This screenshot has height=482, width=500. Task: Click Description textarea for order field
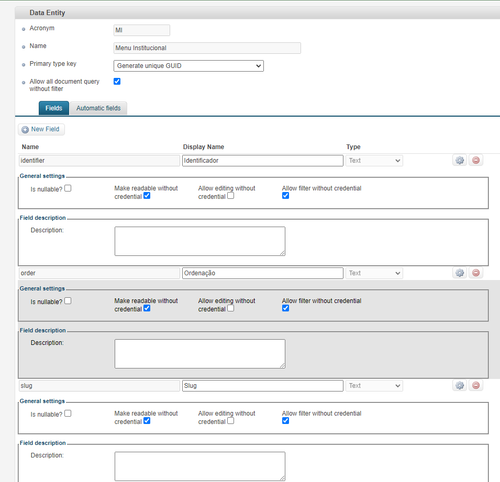click(200, 354)
